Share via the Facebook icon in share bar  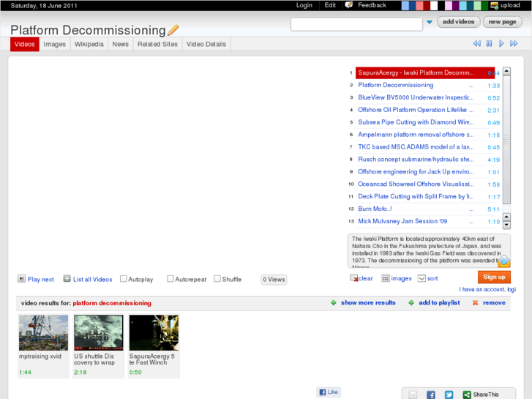click(x=431, y=395)
